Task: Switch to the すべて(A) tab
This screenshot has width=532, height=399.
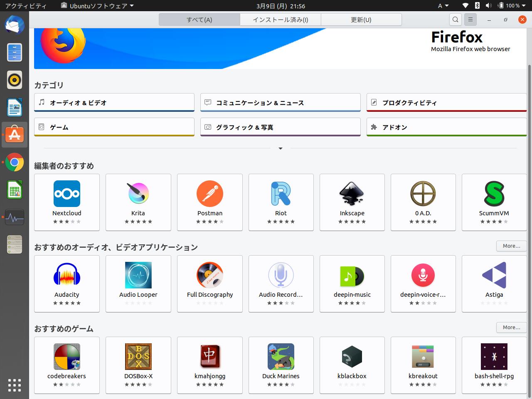Action: pyautogui.click(x=199, y=20)
